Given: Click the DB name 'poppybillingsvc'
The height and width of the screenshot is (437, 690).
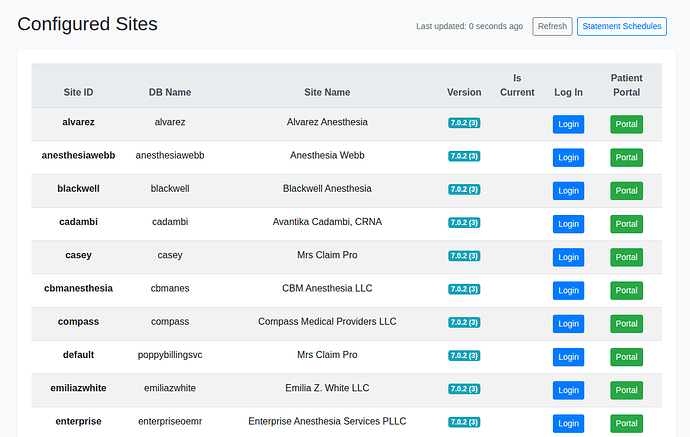Looking at the screenshot, I should pos(170,355).
